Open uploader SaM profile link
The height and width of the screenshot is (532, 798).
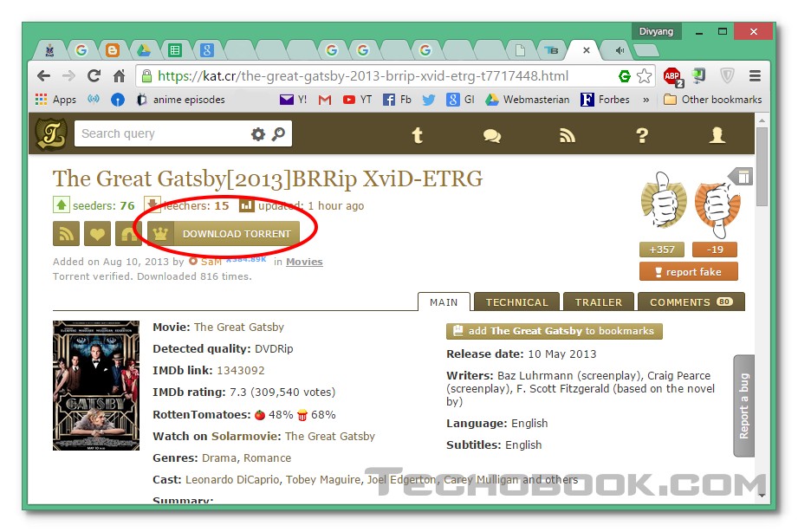coord(211,262)
